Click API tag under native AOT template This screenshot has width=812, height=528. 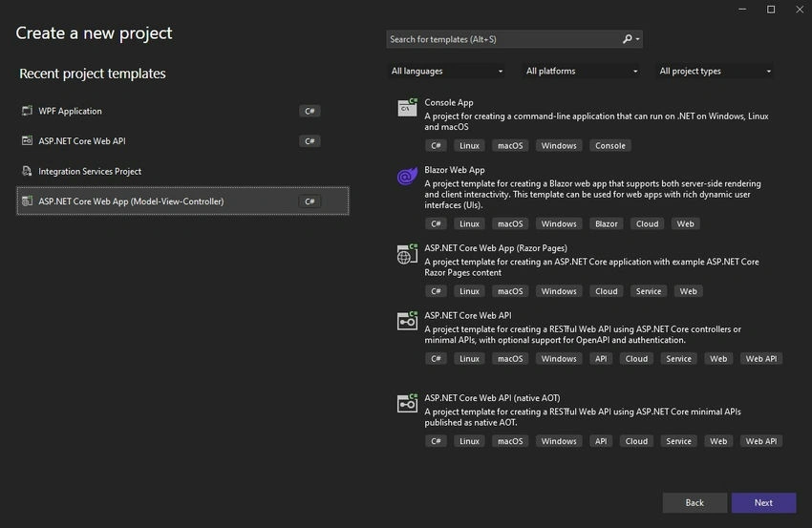pyautogui.click(x=601, y=441)
